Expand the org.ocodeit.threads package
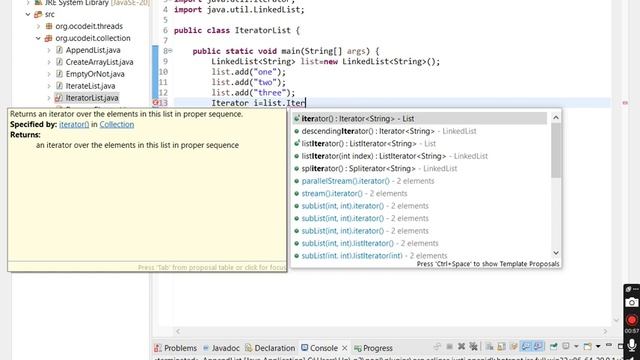Screen dimensions: 640x360 tap(38, 26)
